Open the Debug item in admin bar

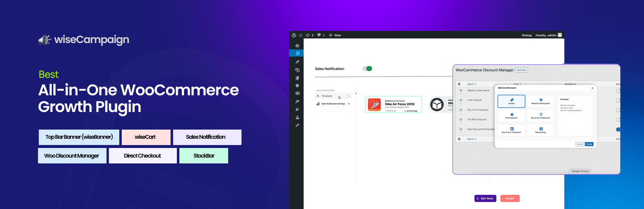(x=527, y=35)
